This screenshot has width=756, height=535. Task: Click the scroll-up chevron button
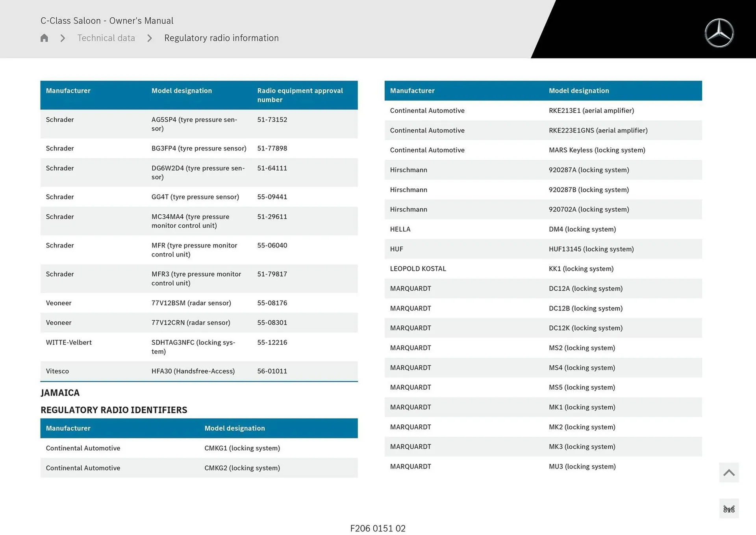728,472
